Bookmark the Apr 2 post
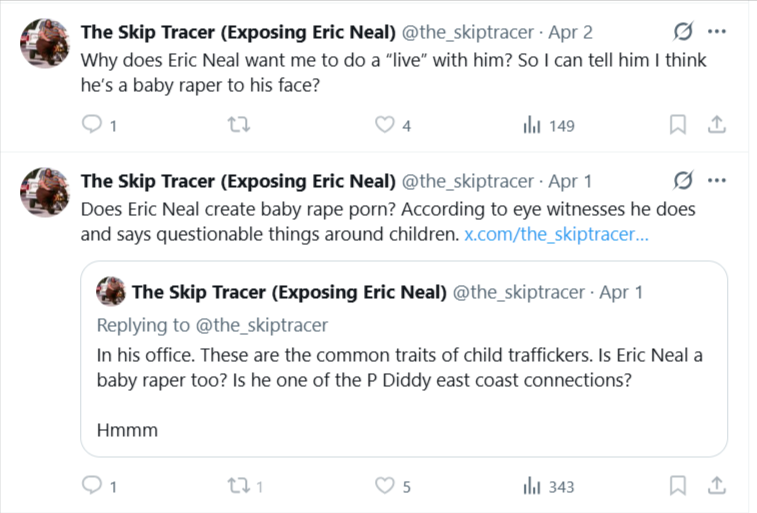This screenshot has width=757, height=513. (x=677, y=125)
